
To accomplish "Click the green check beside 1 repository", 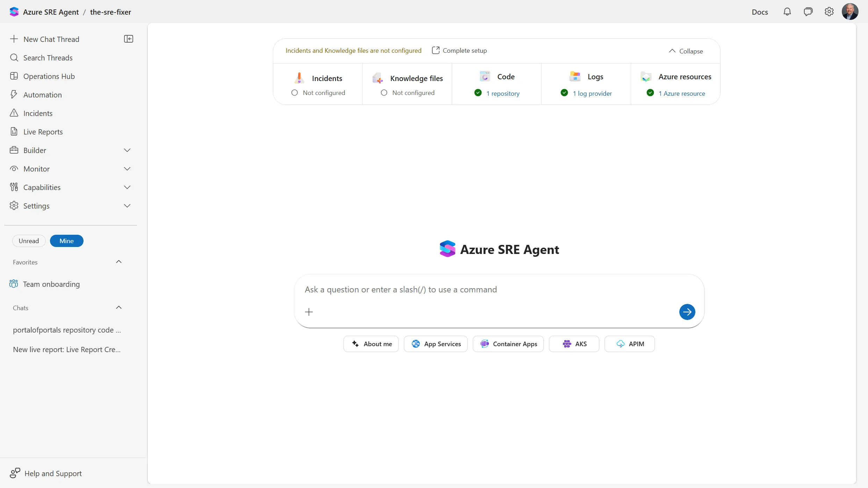I will click(478, 93).
